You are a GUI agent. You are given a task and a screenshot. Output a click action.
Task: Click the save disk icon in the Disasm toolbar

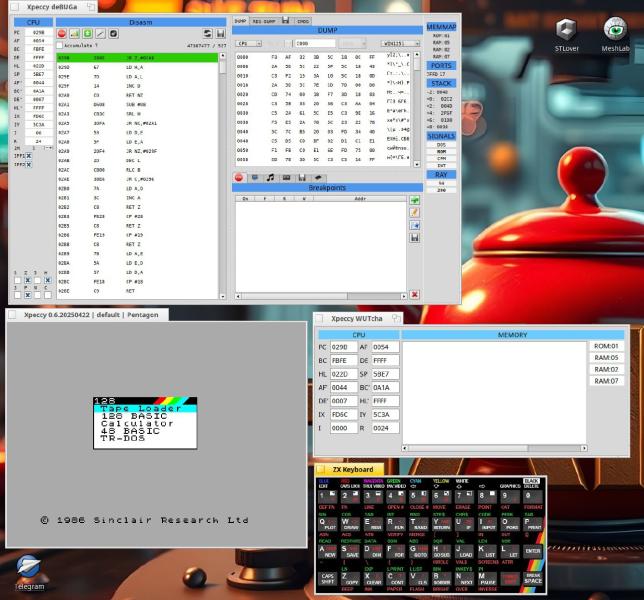tap(220, 33)
